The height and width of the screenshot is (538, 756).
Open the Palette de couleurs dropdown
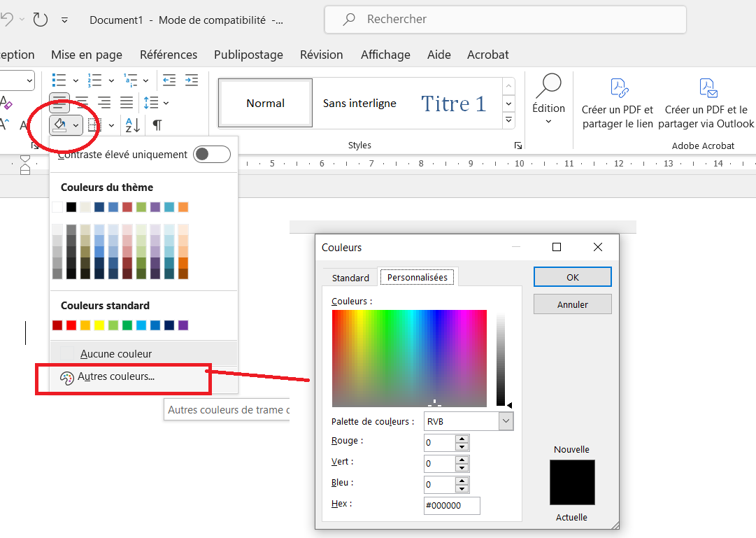(x=506, y=421)
